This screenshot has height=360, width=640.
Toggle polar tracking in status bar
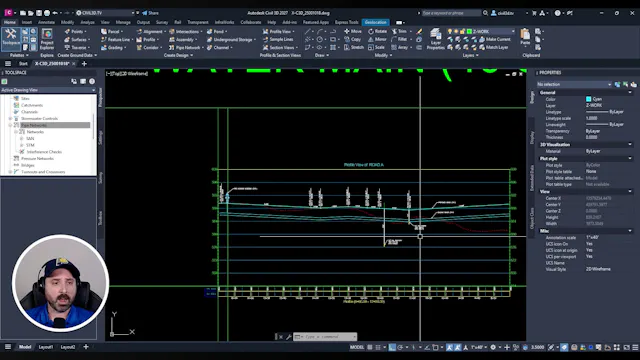(x=400, y=347)
